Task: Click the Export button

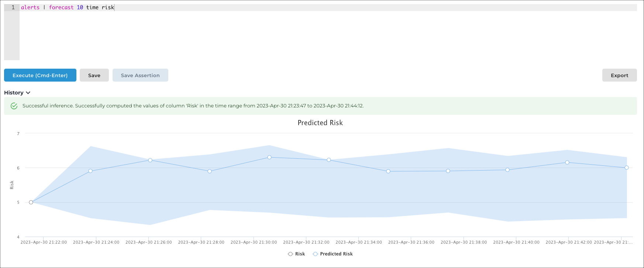Action: 619,75
